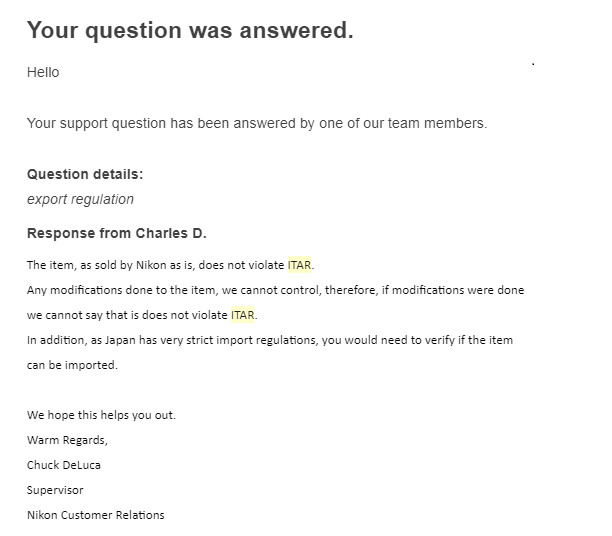Viewport: 612px width, 536px height.
Task: Click the 'Hello' greeting text
Action: (43, 73)
